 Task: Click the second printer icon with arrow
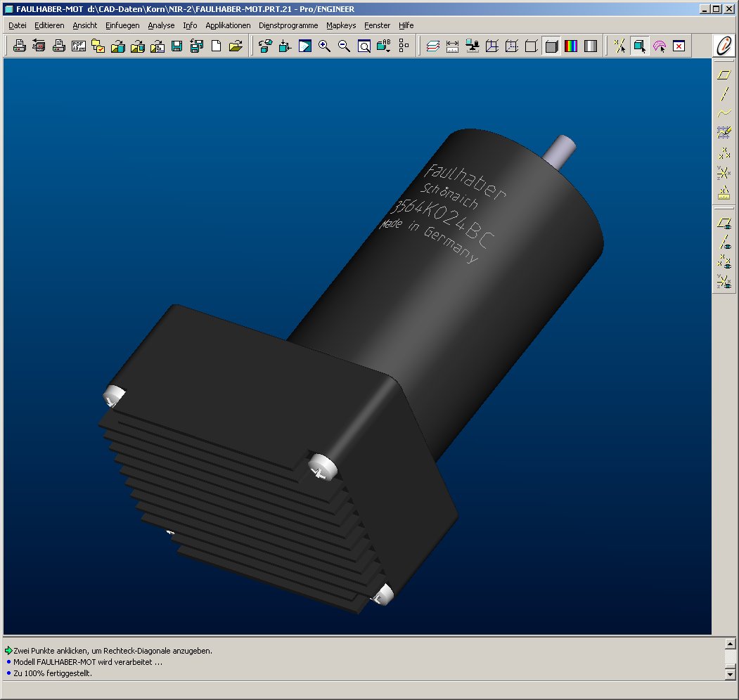[39, 46]
